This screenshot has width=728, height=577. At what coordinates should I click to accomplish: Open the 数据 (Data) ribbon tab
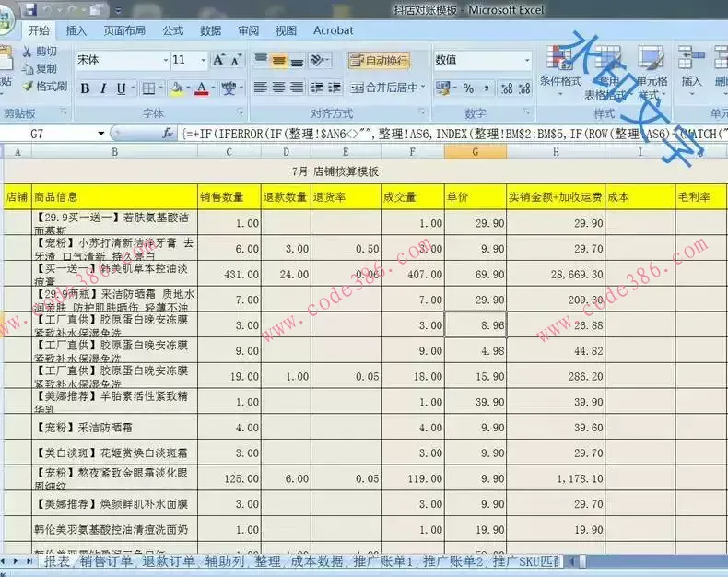210,30
